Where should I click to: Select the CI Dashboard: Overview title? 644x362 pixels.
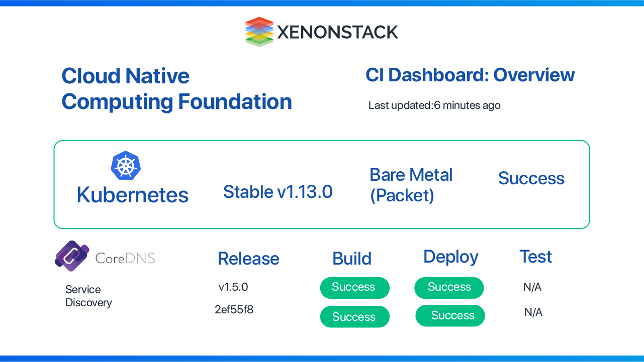[470, 75]
